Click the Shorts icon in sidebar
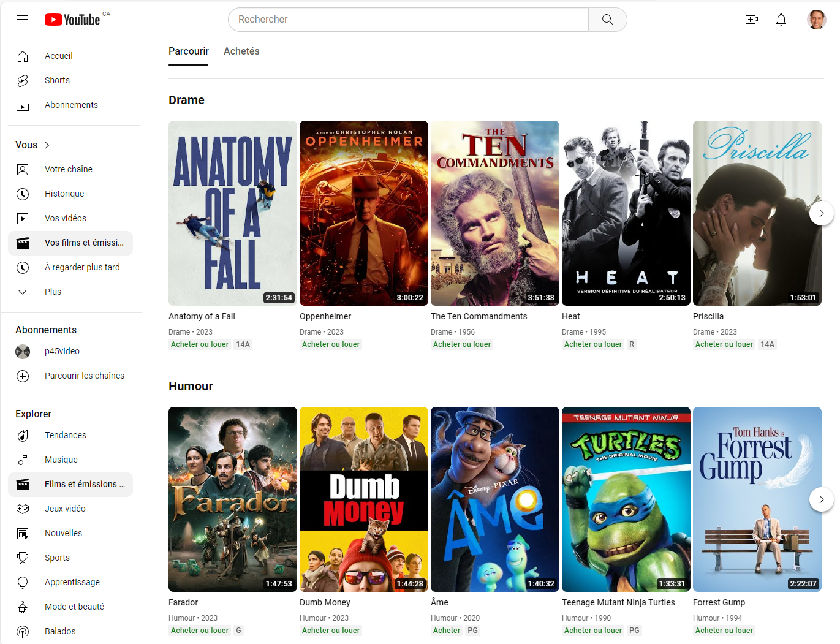This screenshot has height=644, width=840. (23, 80)
